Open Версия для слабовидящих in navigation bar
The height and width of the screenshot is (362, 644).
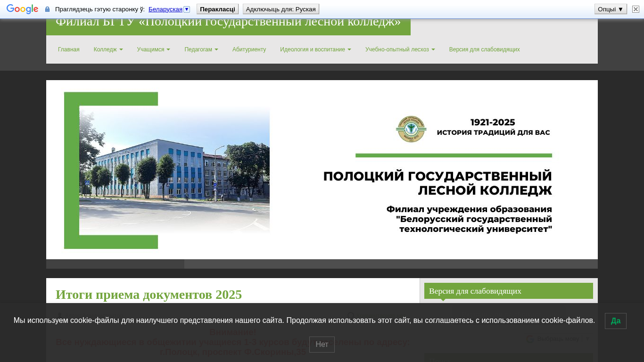point(485,49)
